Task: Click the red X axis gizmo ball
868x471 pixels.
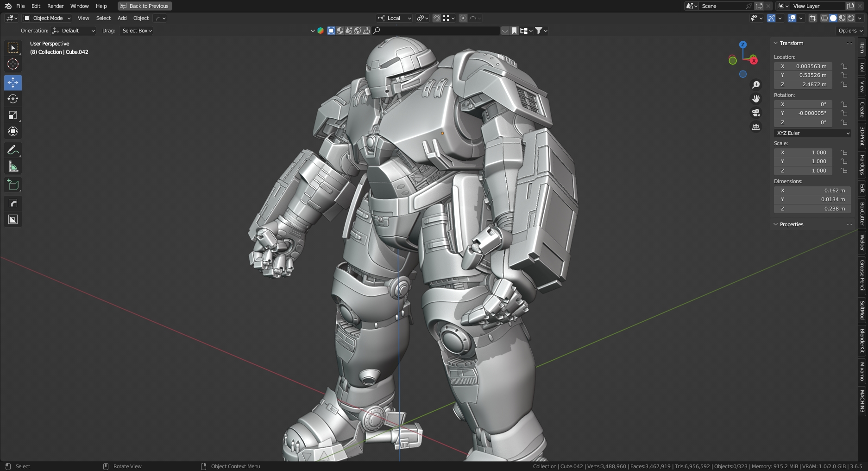Action: 754,60
